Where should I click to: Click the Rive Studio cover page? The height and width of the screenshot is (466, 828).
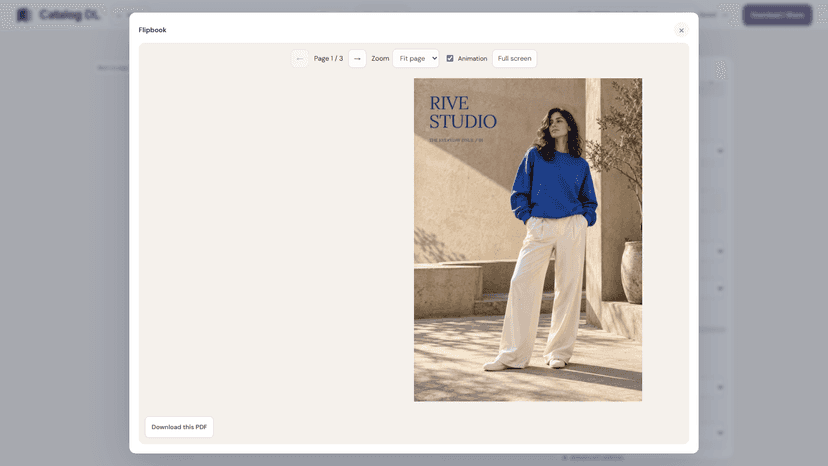tap(528, 240)
